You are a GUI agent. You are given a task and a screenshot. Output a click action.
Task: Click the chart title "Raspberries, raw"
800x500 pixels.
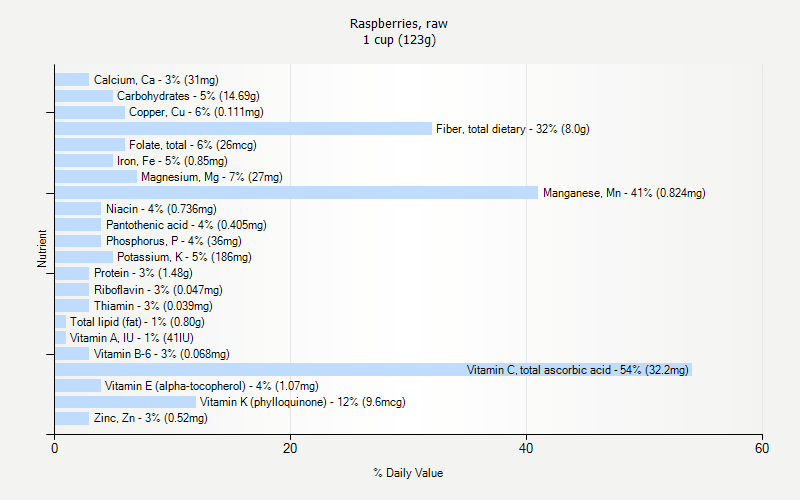[399, 24]
